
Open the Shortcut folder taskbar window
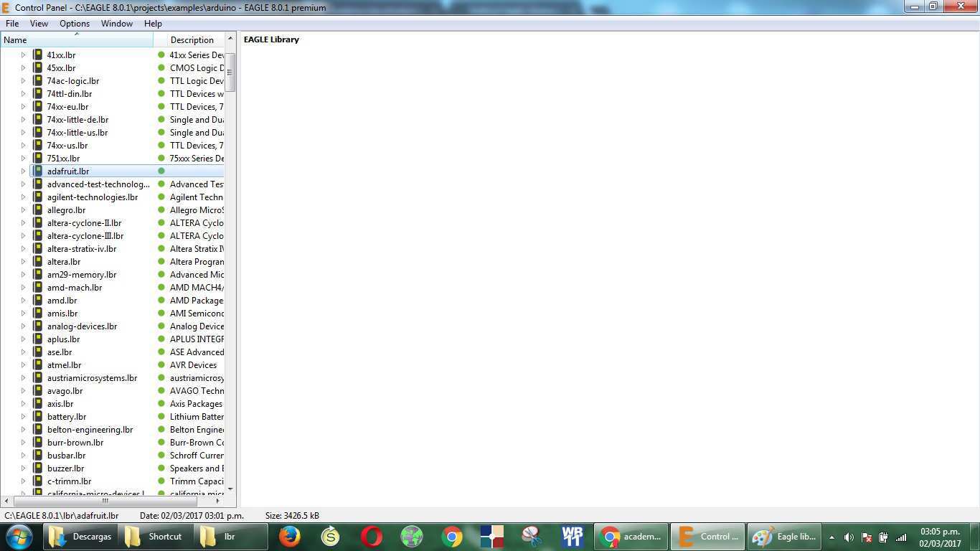pos(154,537)
